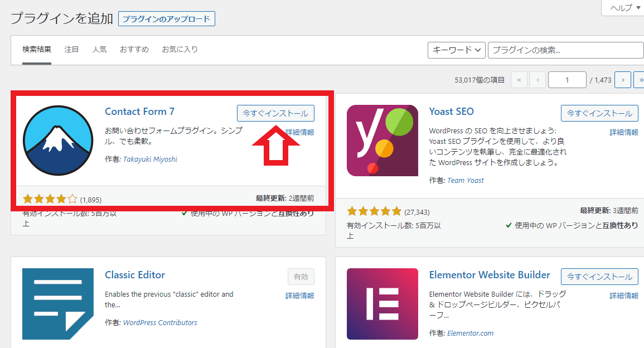
Task: Install Elementor Website Builder now
Action: (x=599, y=277)
